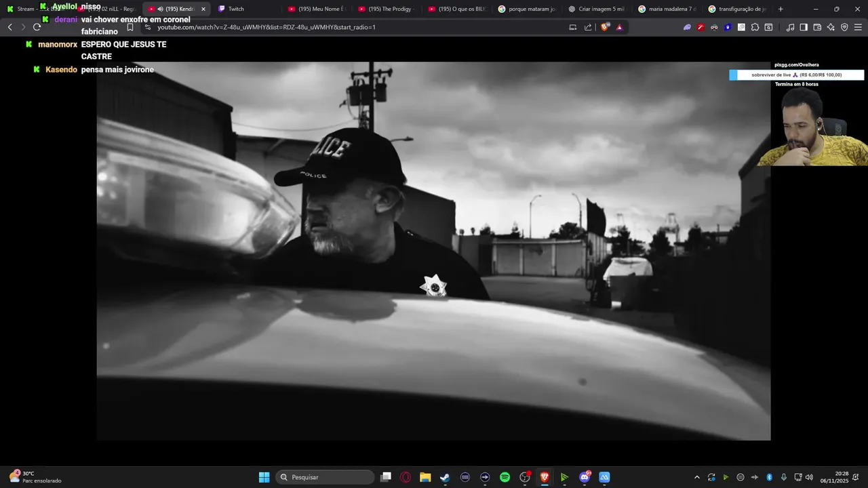This screenshot has height=488, width=868.
Task: Open microphone tray icon
Action: [x=784, y=477]
